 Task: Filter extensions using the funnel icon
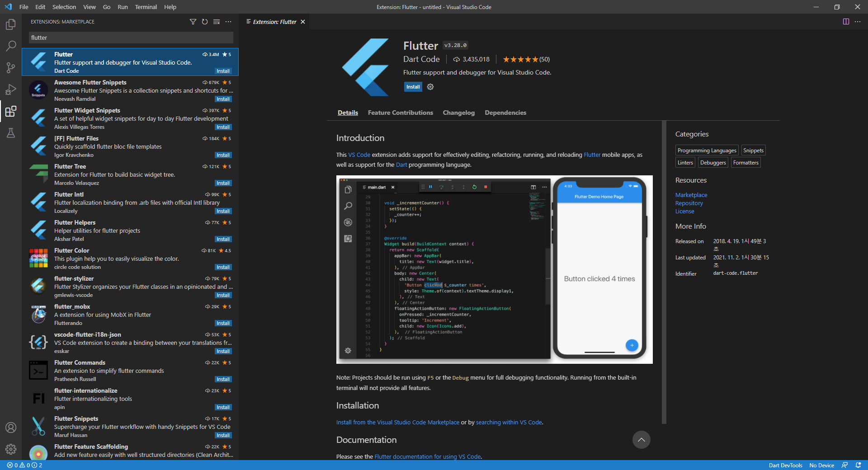[193, 22]
